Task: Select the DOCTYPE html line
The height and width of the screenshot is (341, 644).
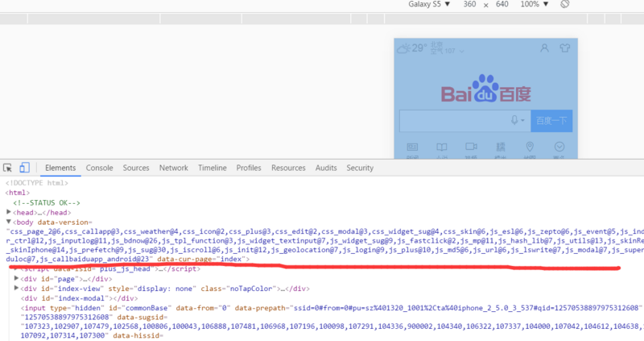Action: coord(37,183)
